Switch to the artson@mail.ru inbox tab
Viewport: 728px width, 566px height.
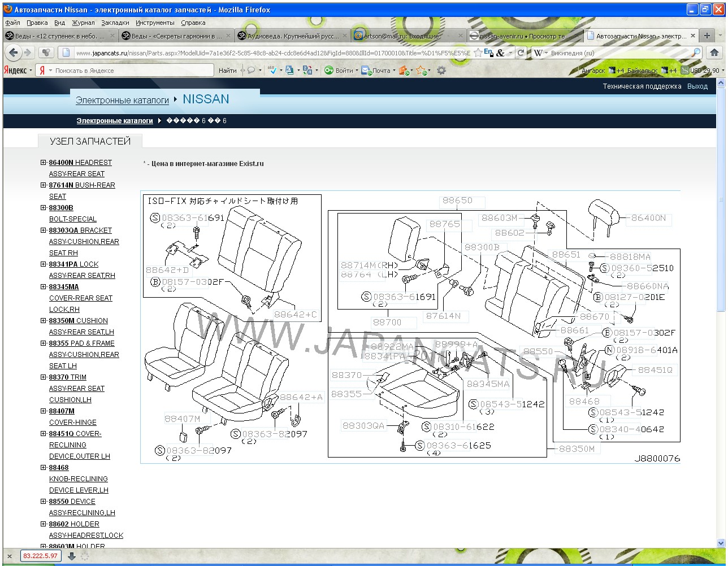409,36
